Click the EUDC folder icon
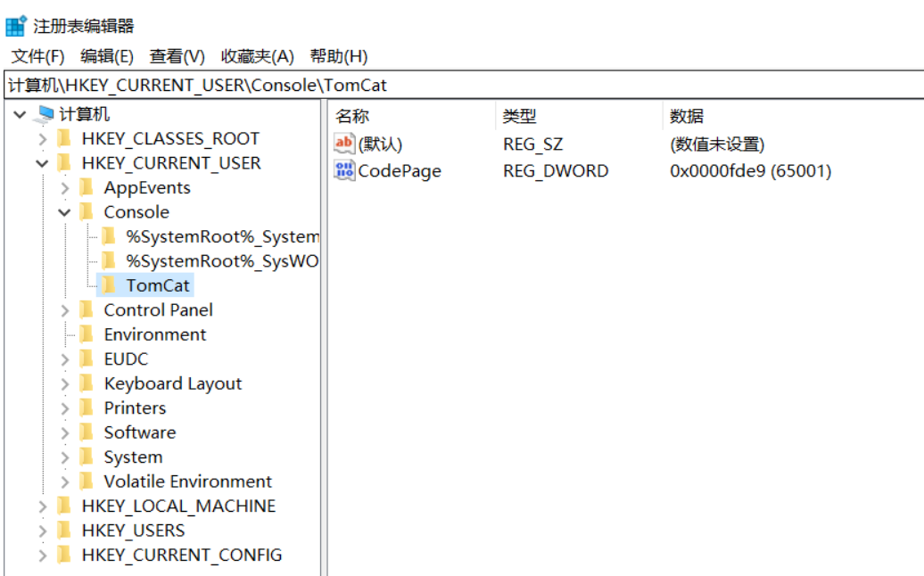Screen dimensions: 924x576 pyautogui.click(x=87, y=359)
